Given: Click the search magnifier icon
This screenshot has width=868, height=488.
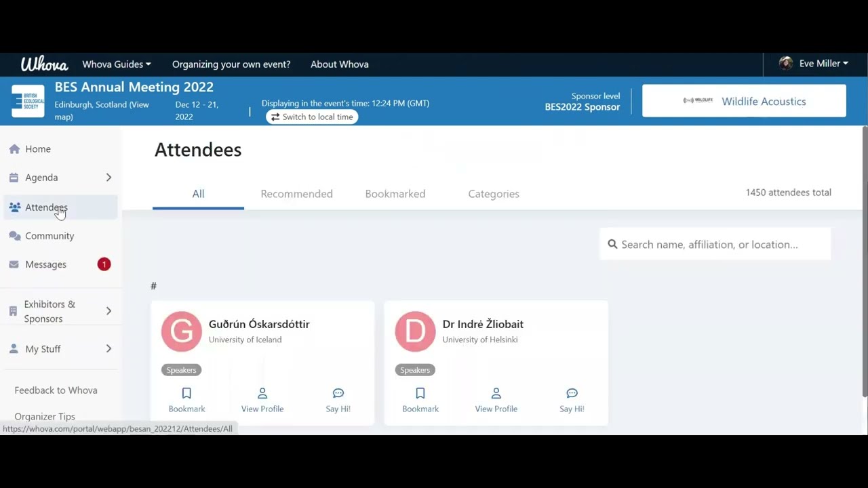Looking at the screenshot, I should (612, 244).
